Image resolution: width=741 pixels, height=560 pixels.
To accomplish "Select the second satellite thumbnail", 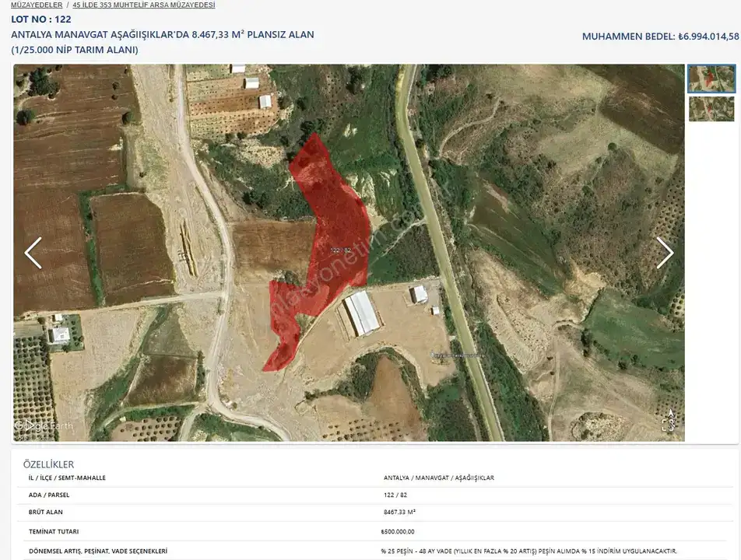I will (711, 109).
